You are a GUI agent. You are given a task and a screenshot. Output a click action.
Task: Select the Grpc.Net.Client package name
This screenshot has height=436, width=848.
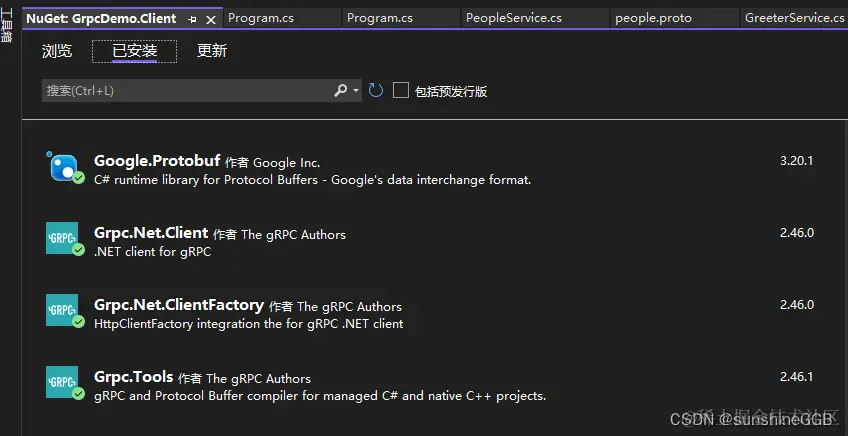pos(151,233)
